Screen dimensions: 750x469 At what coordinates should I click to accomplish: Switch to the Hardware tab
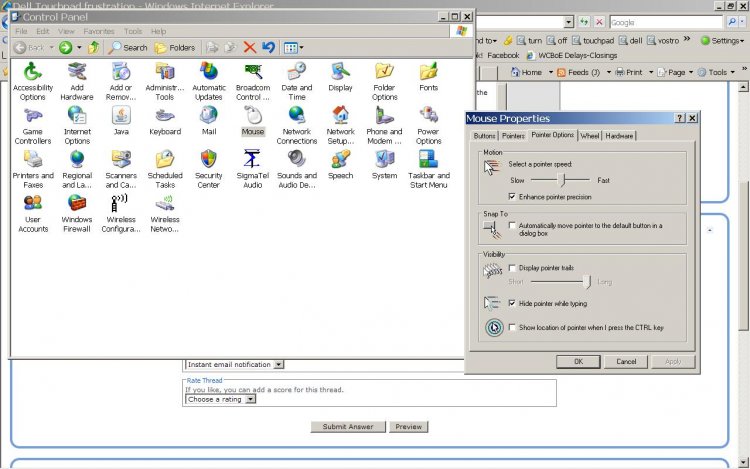pyautogui.click(x=619, y=136)
